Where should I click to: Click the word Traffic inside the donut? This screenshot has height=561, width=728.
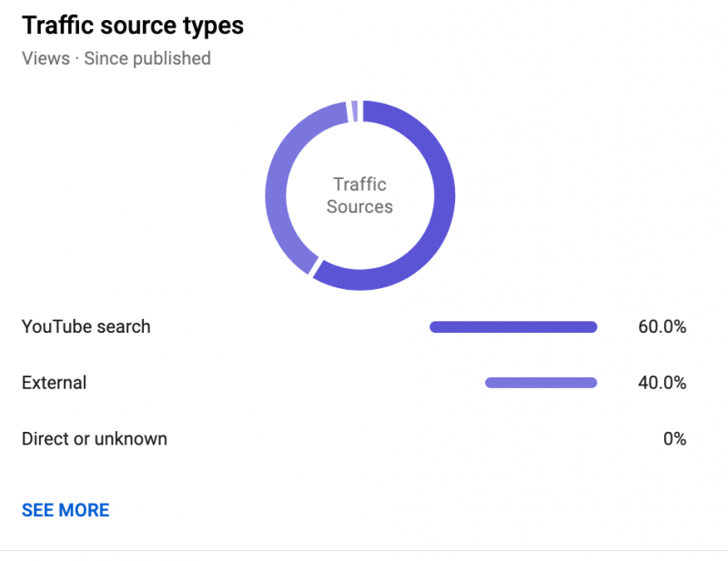tap(359, 185)
